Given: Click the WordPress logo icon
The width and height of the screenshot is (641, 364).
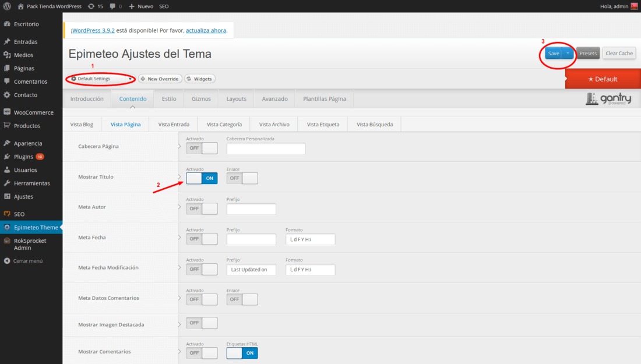Looking at the screenshot, I should pos(7,6).
